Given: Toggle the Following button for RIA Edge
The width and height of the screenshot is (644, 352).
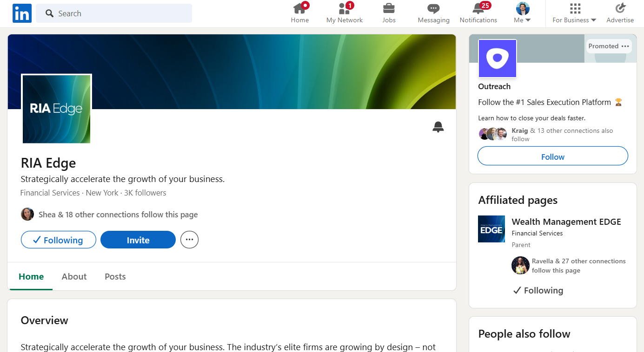Looking at the screenshot, I should 59,240.
